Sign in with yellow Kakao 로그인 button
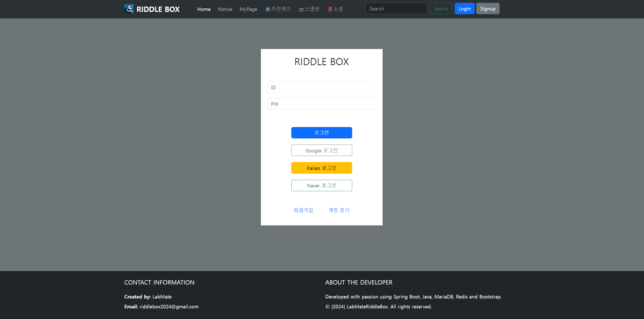The image size is (644, 319). click(321, 168)
